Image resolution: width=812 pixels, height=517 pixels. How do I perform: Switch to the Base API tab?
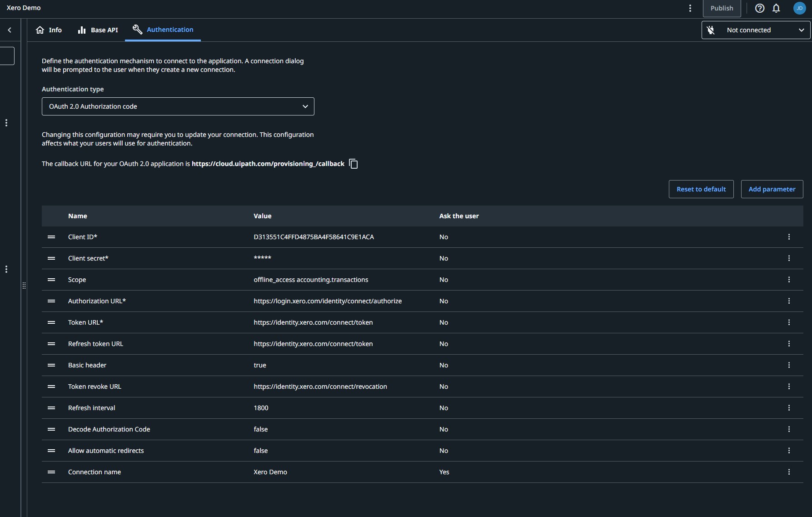pyautogui.click(x=98, y=30)
